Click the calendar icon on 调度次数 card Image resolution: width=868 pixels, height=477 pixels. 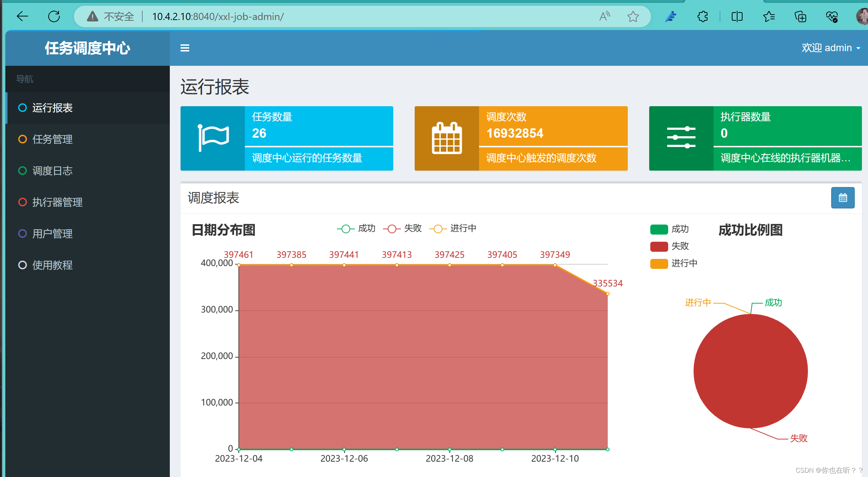pyautogui.click(x=446, y=138)
